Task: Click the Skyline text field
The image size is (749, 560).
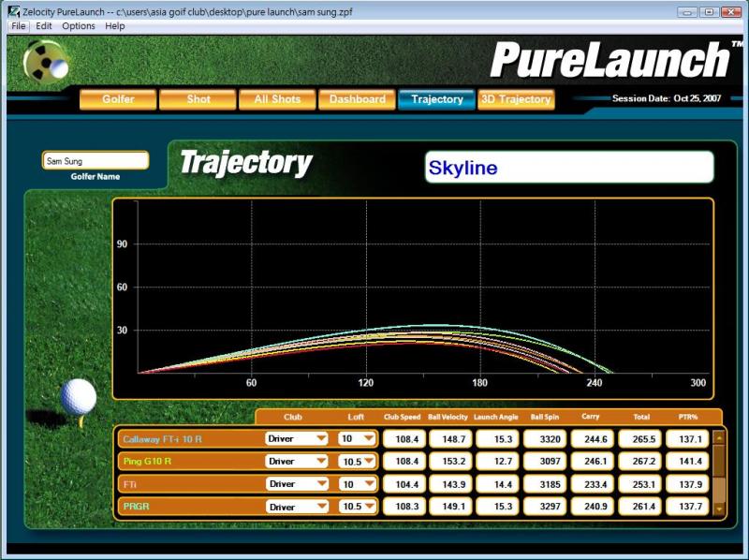Action: click(x=569, y=169)
